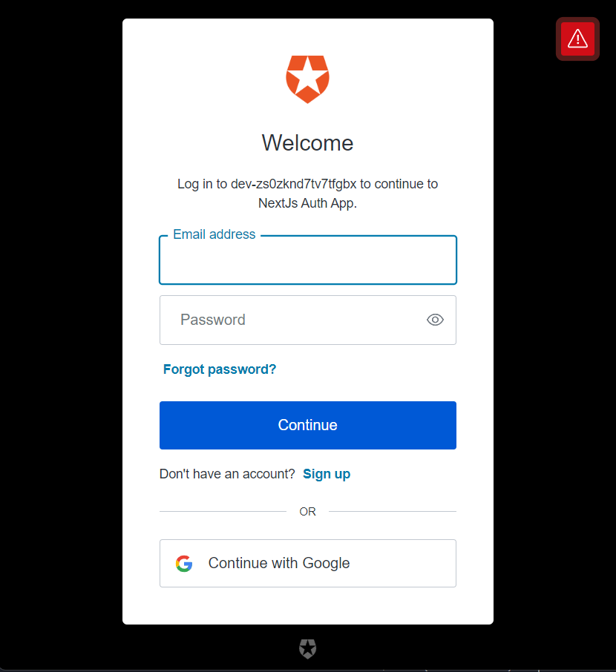The height and width of the screenshot is (672, 616).
Task: Choose Continue with Google
Action: [x=307, y=563]
